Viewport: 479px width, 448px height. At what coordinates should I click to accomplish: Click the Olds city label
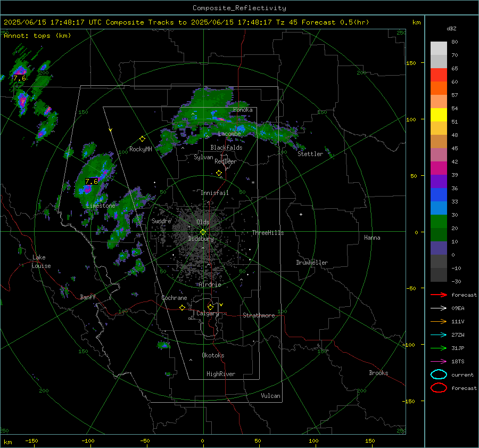(x=203, y=222)
